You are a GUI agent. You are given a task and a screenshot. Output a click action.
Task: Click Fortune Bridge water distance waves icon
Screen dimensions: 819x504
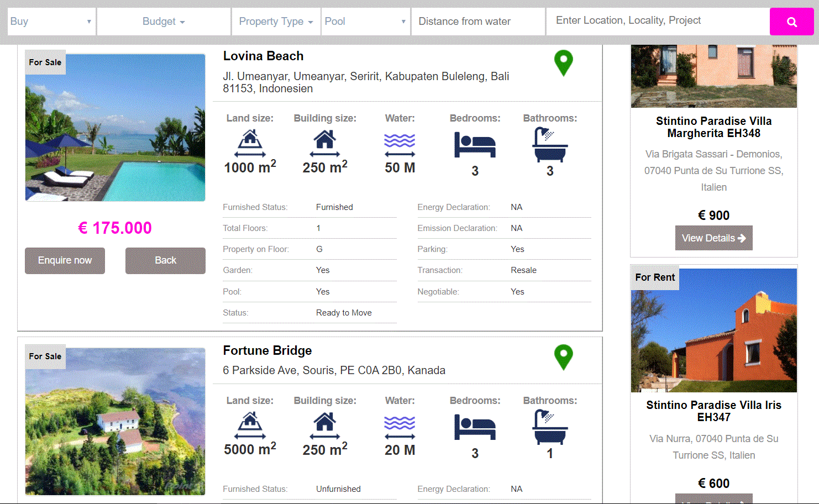pyautogui.click(x=400, y=428)
